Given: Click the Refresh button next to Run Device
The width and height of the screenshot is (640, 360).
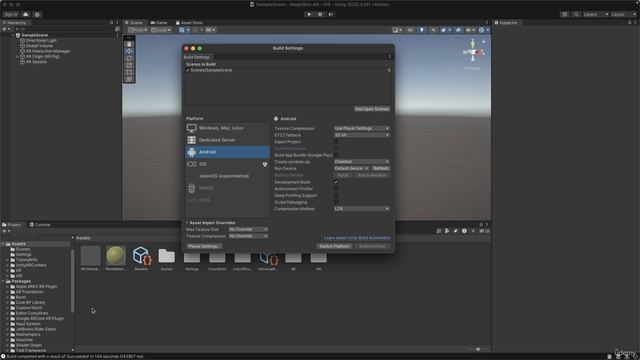Looking at the screenshot, I should click(381, 168).
